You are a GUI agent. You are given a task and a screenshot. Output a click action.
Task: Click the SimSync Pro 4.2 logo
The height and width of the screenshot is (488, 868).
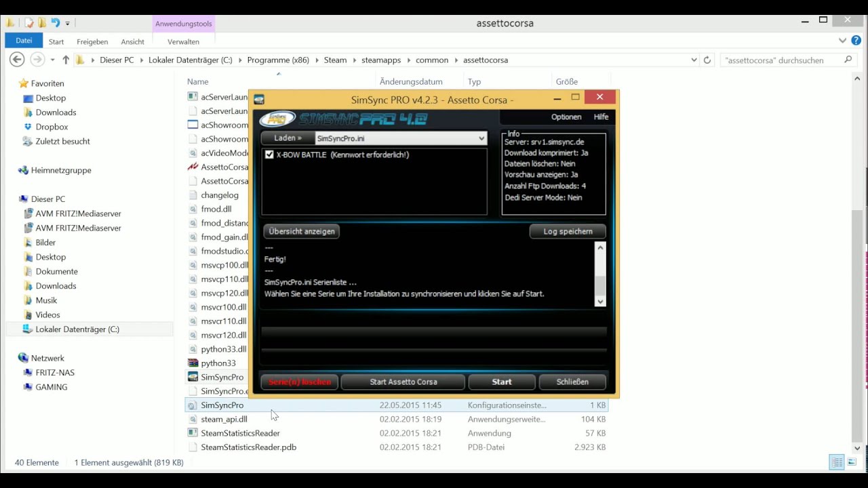(x=342, y=119)
